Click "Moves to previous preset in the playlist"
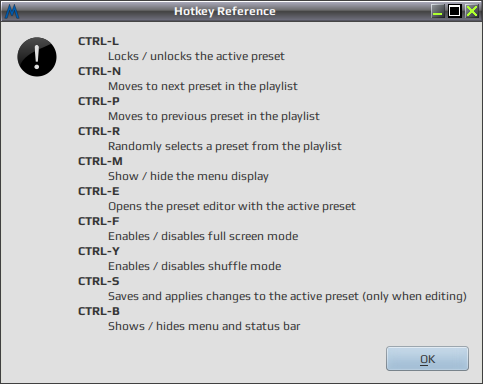This screenshot has width=483, height=384. (214, 116)
